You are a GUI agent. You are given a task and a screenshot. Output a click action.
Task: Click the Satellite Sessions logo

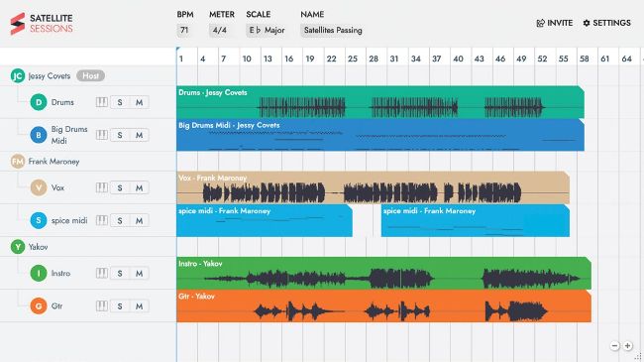click(42, 24)
